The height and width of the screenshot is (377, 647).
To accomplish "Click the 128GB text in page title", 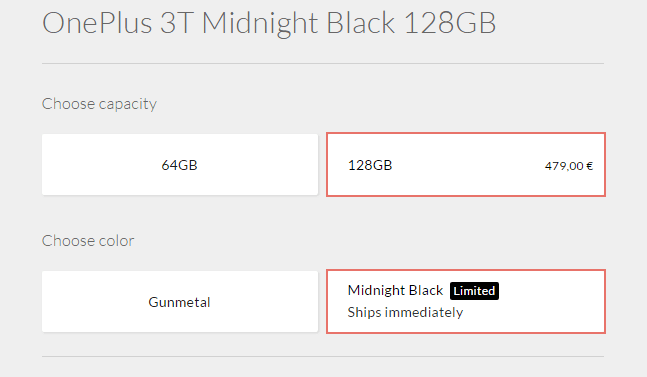I will pyautogui.click(x=450, y=23).
